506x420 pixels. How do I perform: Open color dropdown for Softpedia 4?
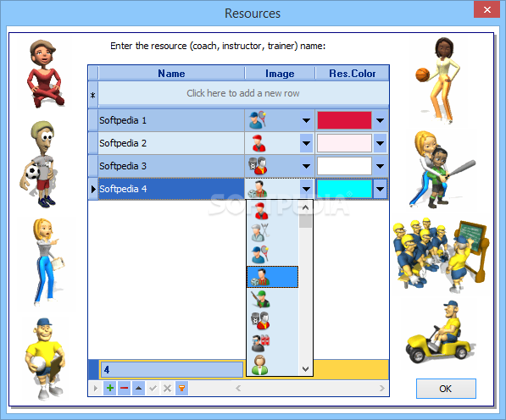point(381,189)
